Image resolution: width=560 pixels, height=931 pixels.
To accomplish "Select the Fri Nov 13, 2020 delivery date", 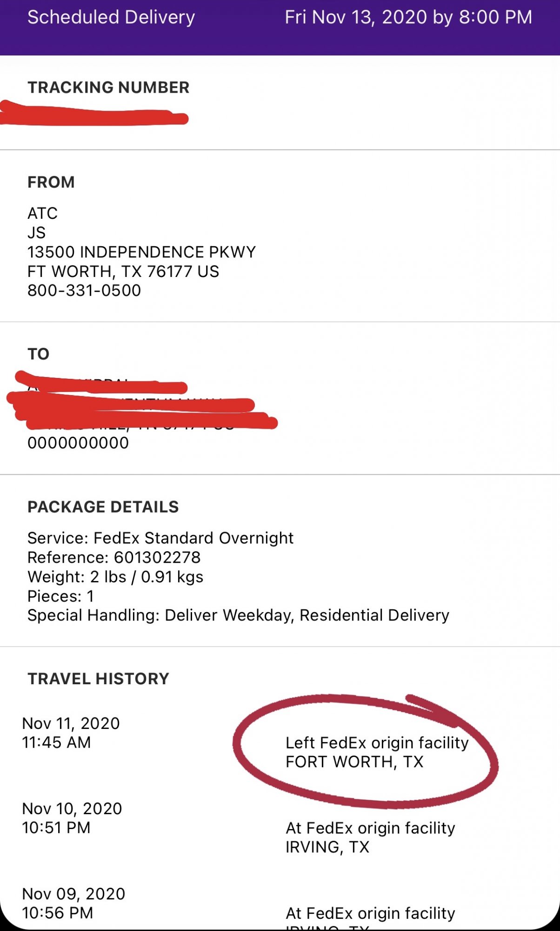I will [408, 18].
